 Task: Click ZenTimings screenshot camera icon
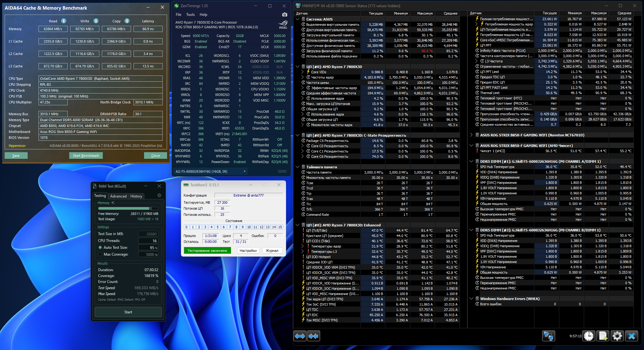point(284,15)
